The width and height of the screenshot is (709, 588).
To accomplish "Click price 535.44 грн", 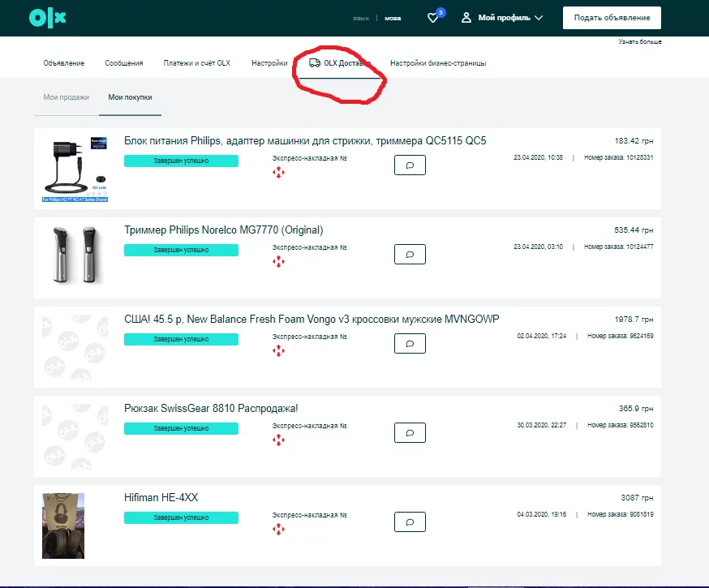I will (634, 230).
